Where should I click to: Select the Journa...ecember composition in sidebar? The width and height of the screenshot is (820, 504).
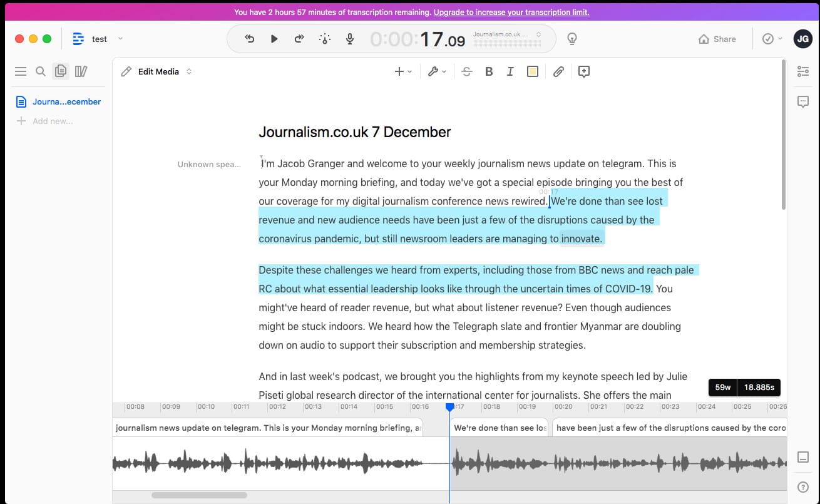(x=66, y=101)
